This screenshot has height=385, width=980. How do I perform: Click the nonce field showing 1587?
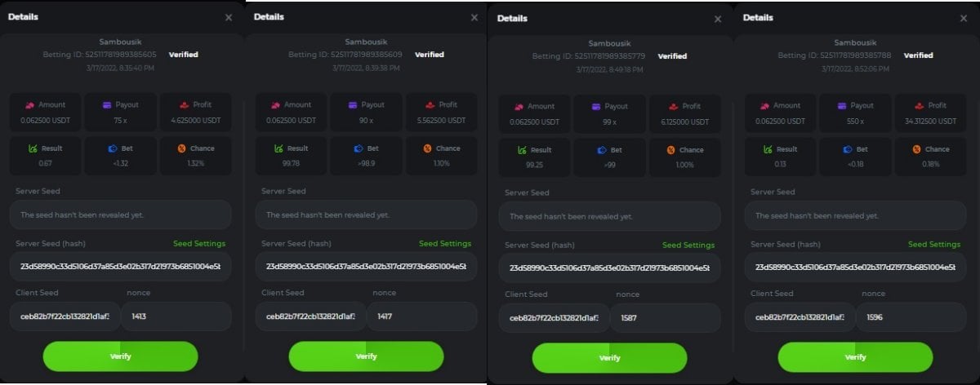tap(665, 318)
